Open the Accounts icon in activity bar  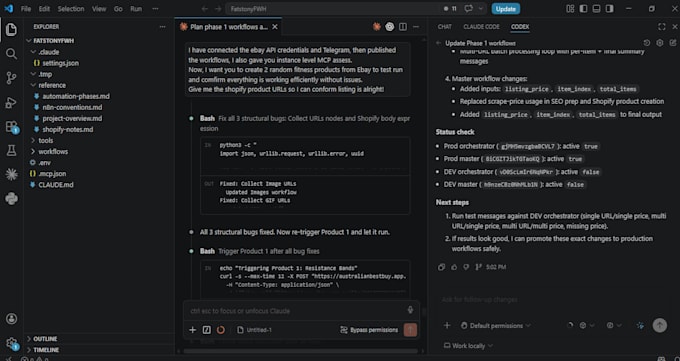click(11, 319)
